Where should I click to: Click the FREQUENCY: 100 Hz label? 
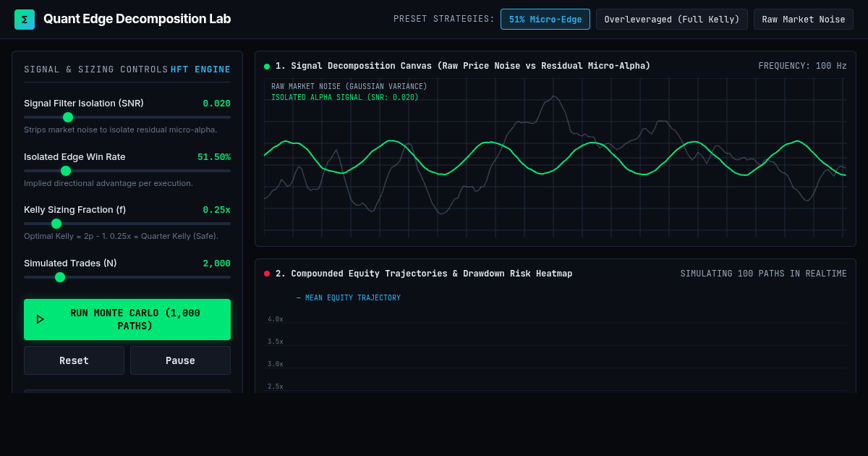coord(802,66)
